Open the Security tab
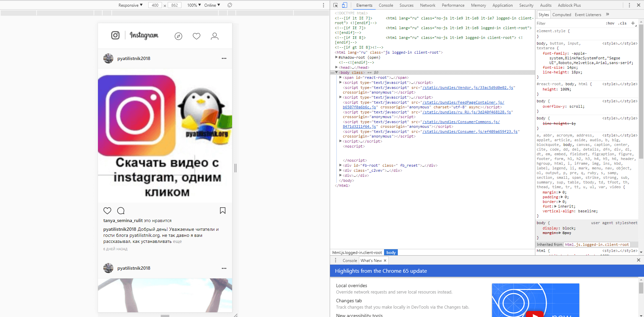The height and width of the screenshot is (317, 644). coord(526,5)
